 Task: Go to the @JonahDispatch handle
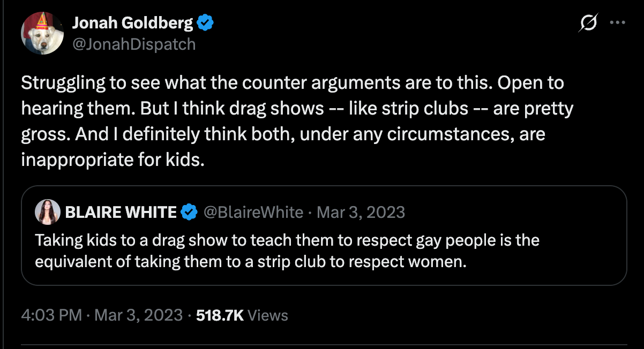133,44
